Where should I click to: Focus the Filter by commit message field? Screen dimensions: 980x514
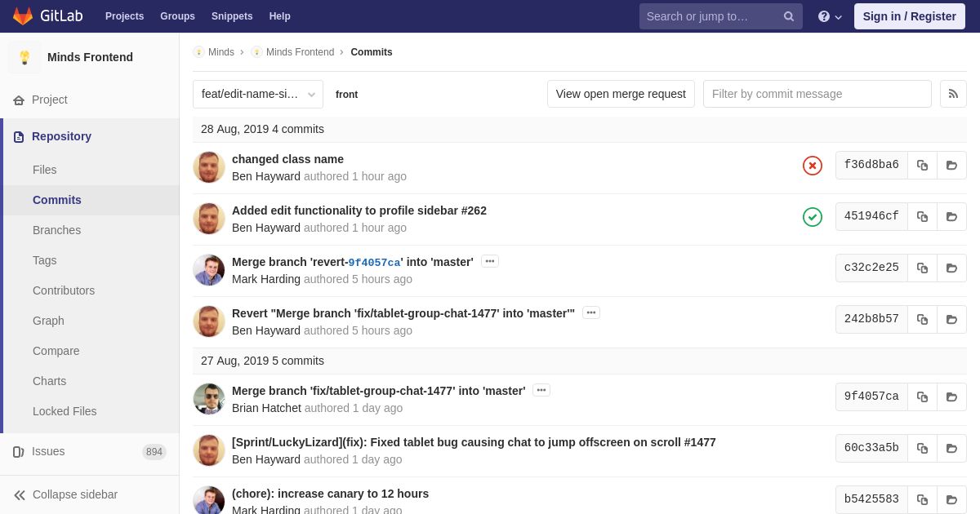(817, 94)
